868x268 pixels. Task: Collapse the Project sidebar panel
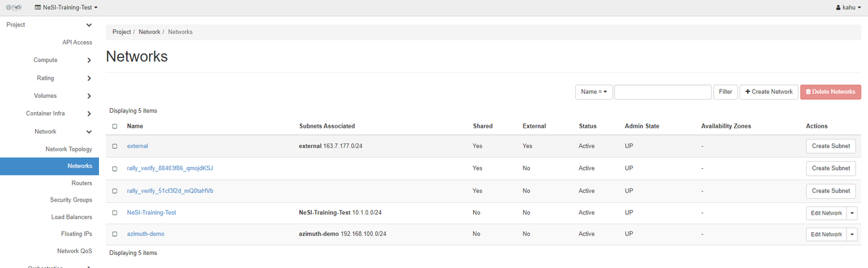(x=89, y=25)
